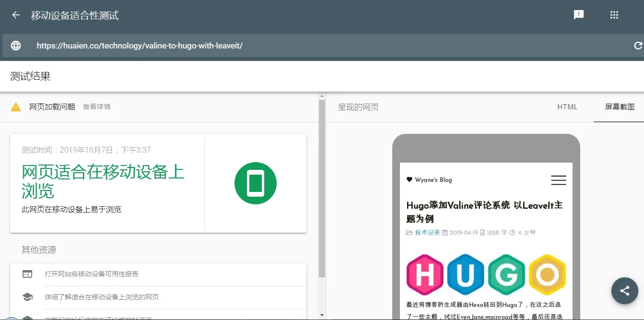644x320 pixels.
Task: Expand the hamburger menu in the preview
Action: (558, 180)
